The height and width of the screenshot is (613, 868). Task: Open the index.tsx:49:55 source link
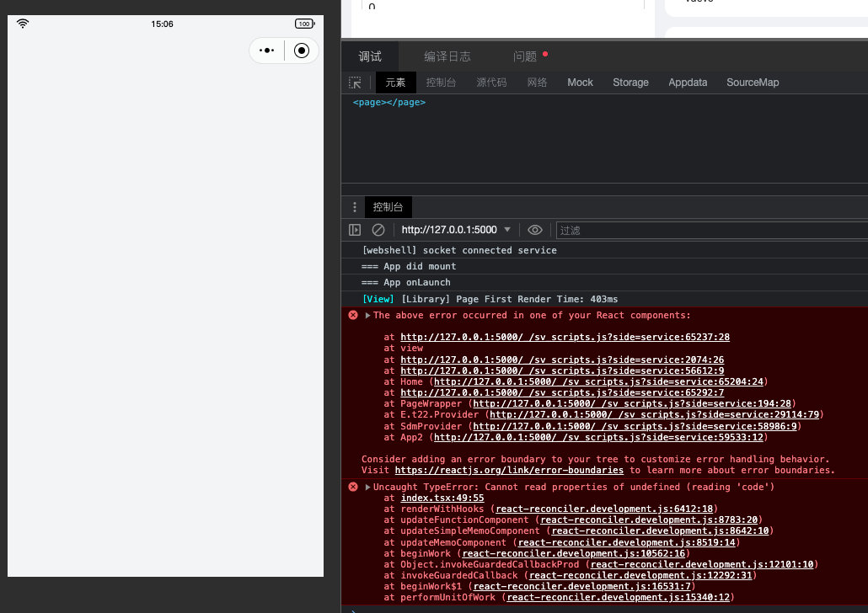pyautogui.click(x=442, y=498)
